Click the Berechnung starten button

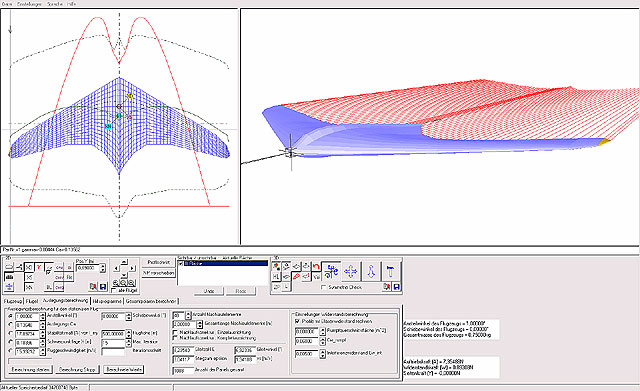point(31,369)
